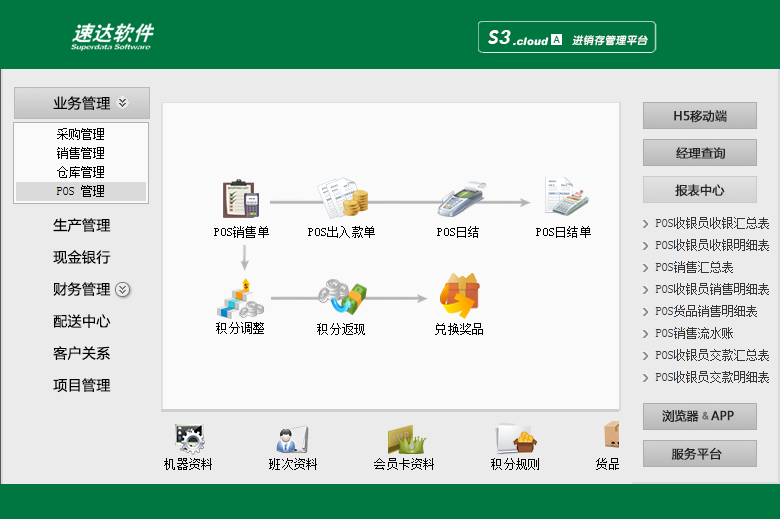Collapse the 业务管理 chevron
780x519 pixels.
tap(122, 103)
